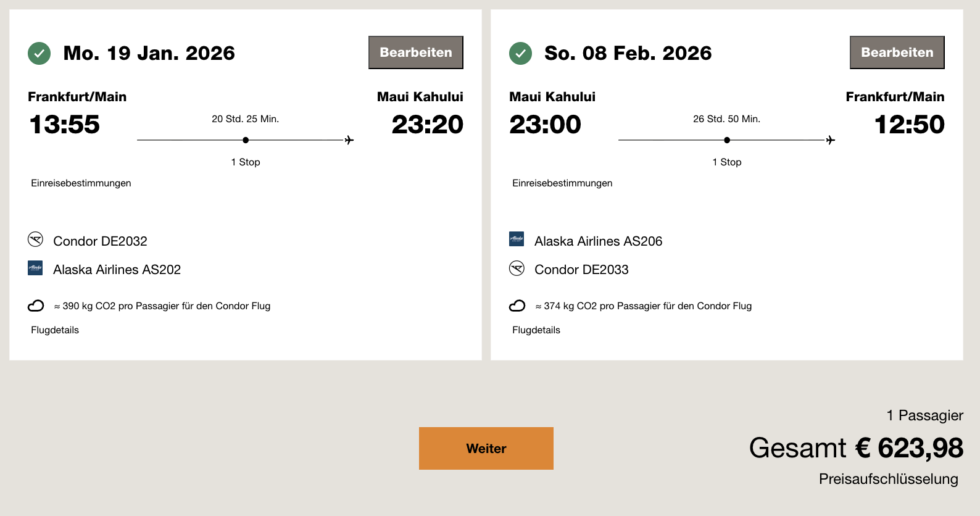Expand Flugdetails for the return flight
Image resolution: width=980 pixels, height=516 pixels.
(x=536, y=330)
